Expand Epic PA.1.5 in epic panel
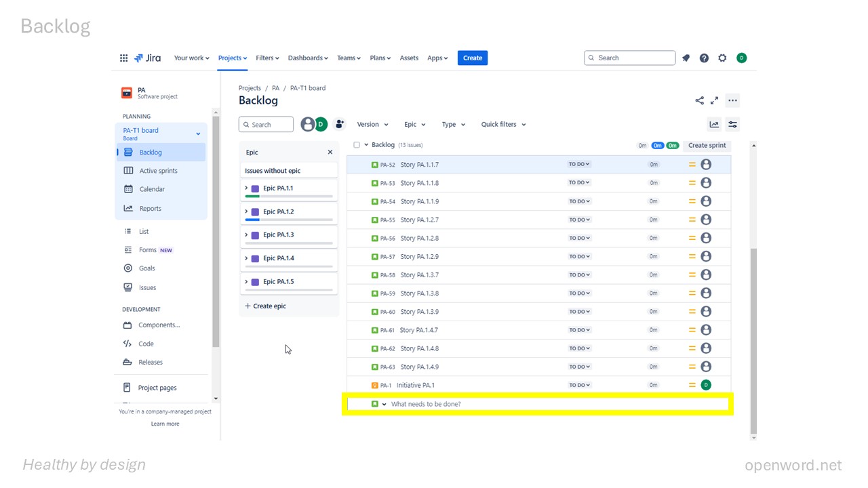 click(x=246, y=282)
